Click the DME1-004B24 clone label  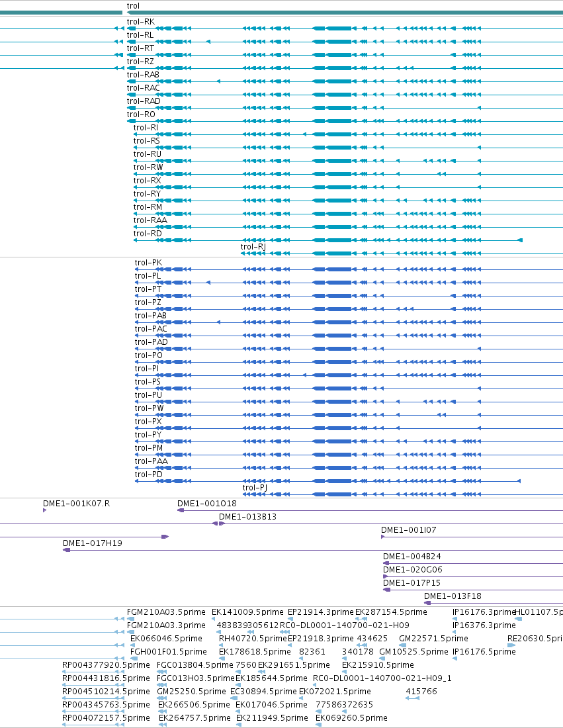(412, 557)
